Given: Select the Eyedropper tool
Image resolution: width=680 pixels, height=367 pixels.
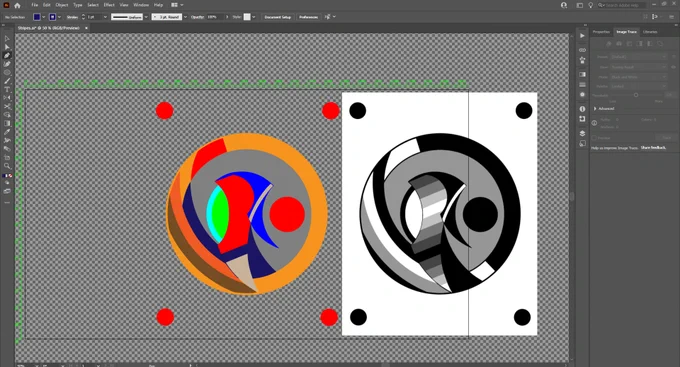Looking at the screenshot, I should tap(7, 132).
